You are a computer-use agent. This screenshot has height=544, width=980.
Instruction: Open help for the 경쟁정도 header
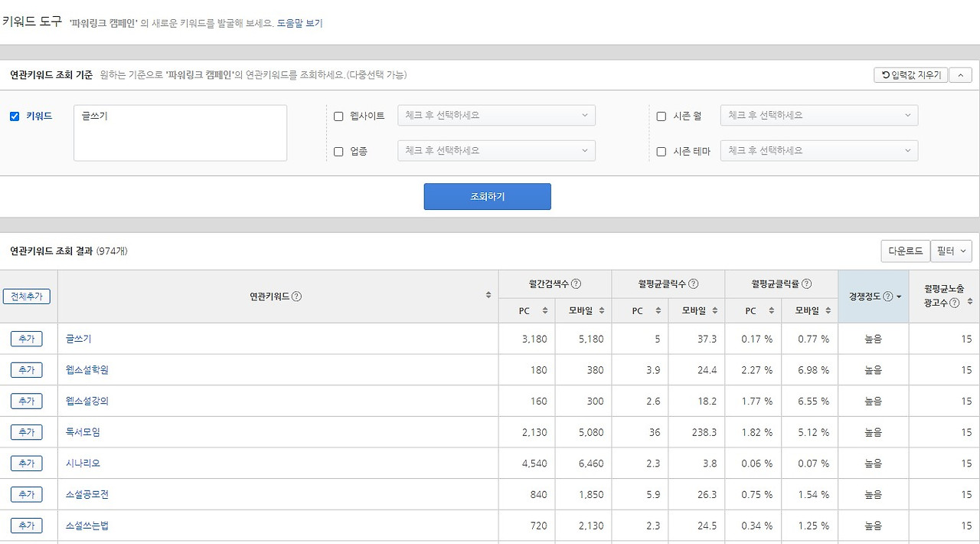887,297
